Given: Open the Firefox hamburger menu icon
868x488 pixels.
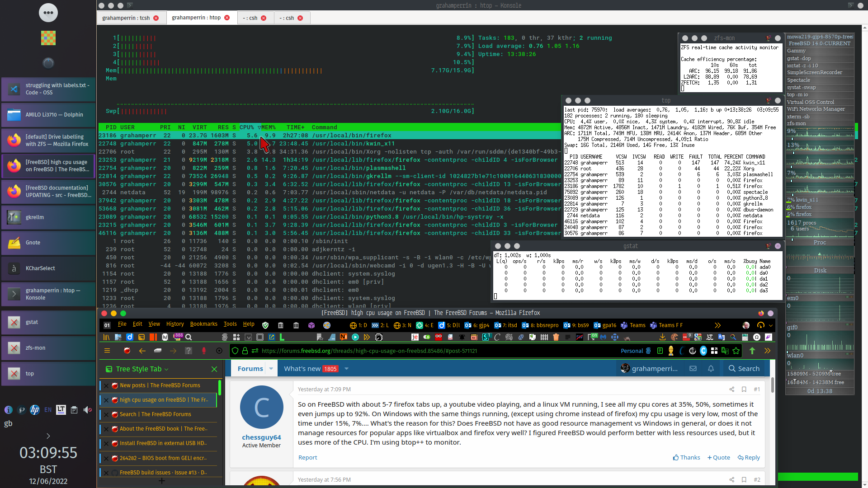Looking at the screenshot, I should 107,351.
